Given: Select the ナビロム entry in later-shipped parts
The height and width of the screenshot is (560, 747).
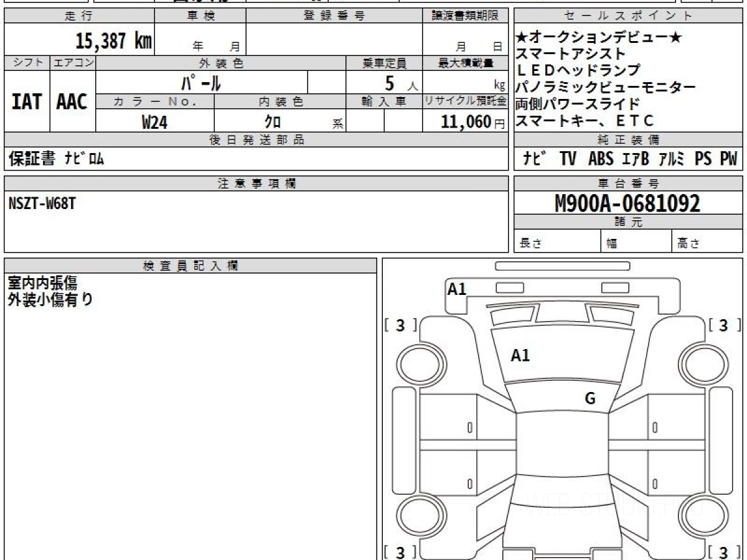Looking at the screenshot, I should pyautogui.click(x=84, y=159).
